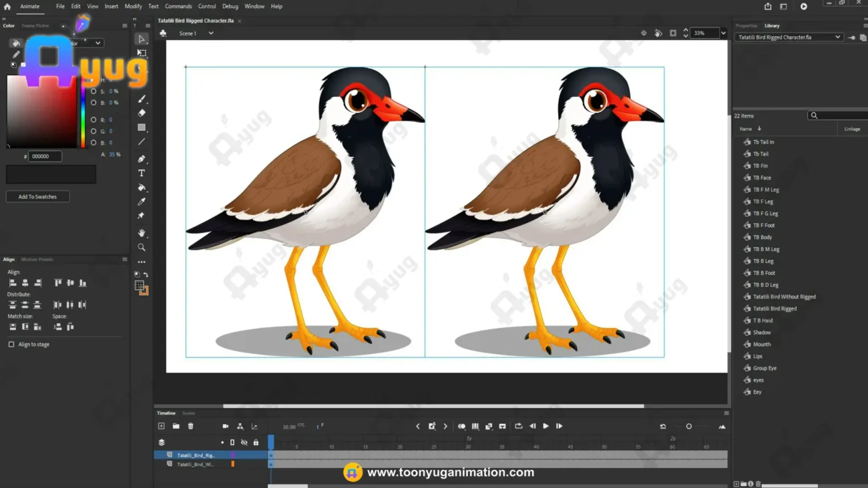868x488 pixels.
Task: Play the timeline animation
Action: [x=546, y=426]
